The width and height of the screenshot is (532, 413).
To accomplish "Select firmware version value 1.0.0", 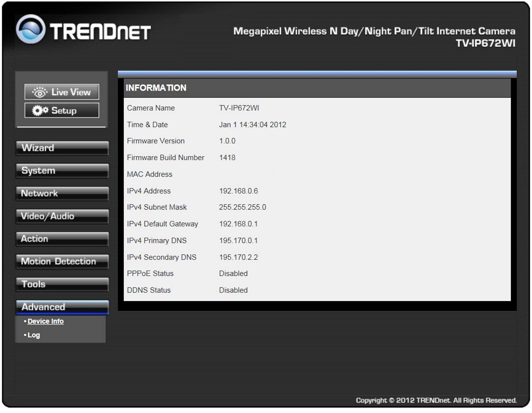I will [227, 141].
